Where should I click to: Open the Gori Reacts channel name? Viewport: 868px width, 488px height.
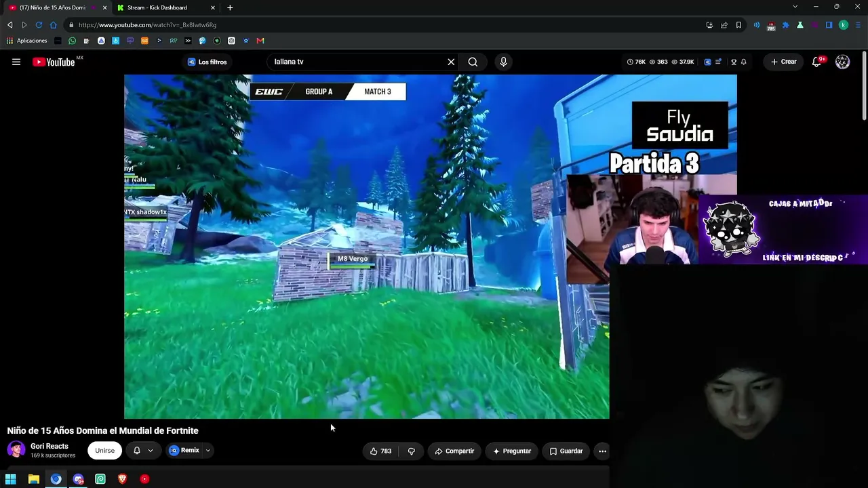coord(50,446)
